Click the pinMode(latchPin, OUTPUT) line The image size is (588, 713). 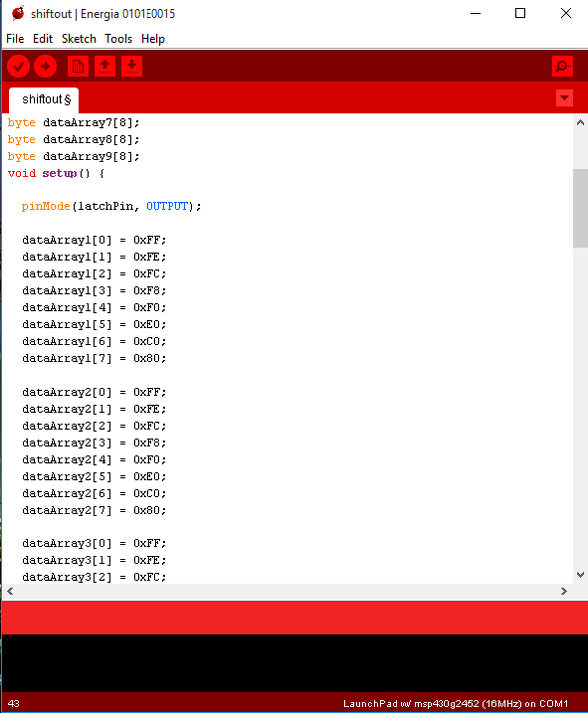[x=112, y=206]
